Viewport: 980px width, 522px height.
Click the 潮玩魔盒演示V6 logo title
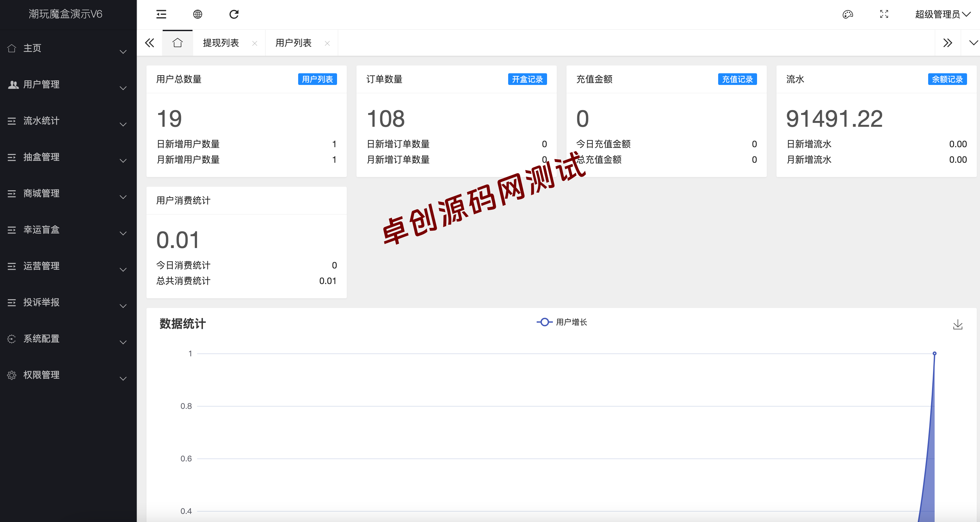point(65,14)
